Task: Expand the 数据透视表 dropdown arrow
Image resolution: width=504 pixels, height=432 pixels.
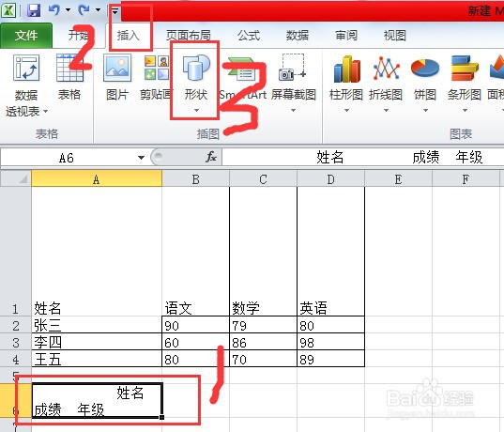Action: click(46, 112)
